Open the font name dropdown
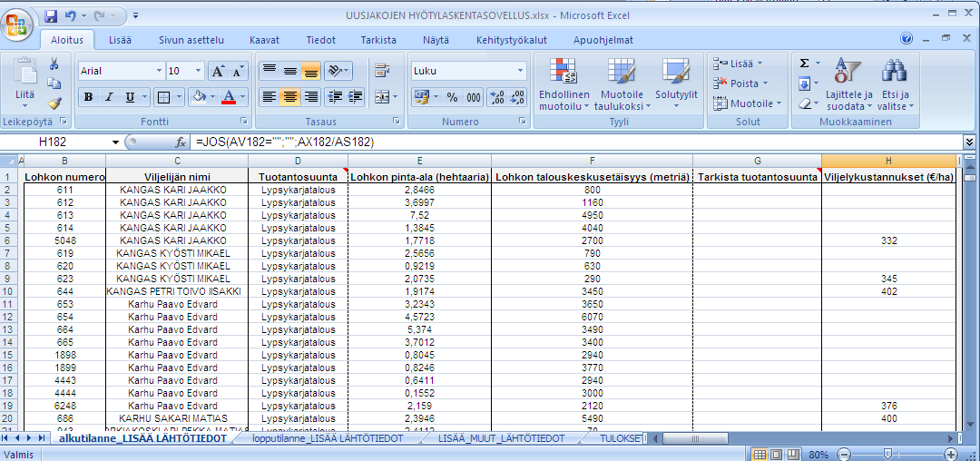 click(160, 71)
